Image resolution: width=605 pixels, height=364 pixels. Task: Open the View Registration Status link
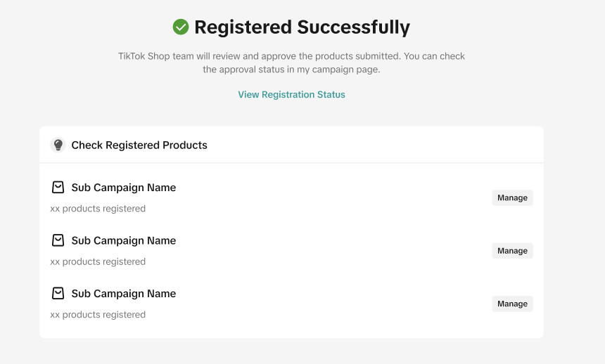291,95
